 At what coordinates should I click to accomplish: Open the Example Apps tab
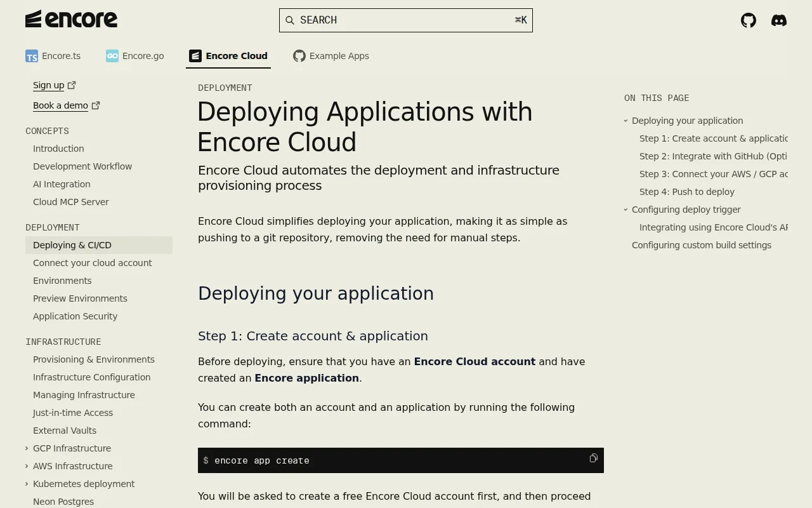[x=331, y=56]
